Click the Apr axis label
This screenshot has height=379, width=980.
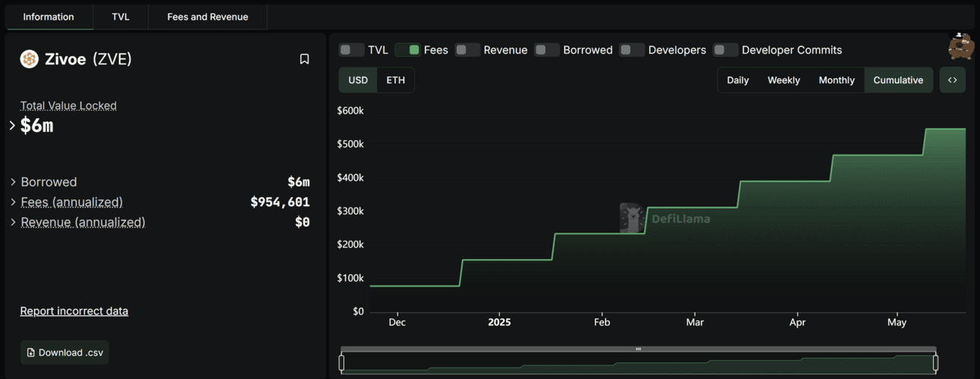pos(797,322)
